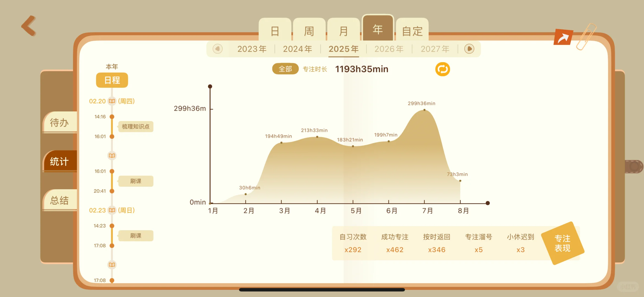Image resolution: width=644 pixels, height=297 pixels.
Task: Click the 299h36min peak point on chart
Action: pyautogui.click(x=424, y=110)
